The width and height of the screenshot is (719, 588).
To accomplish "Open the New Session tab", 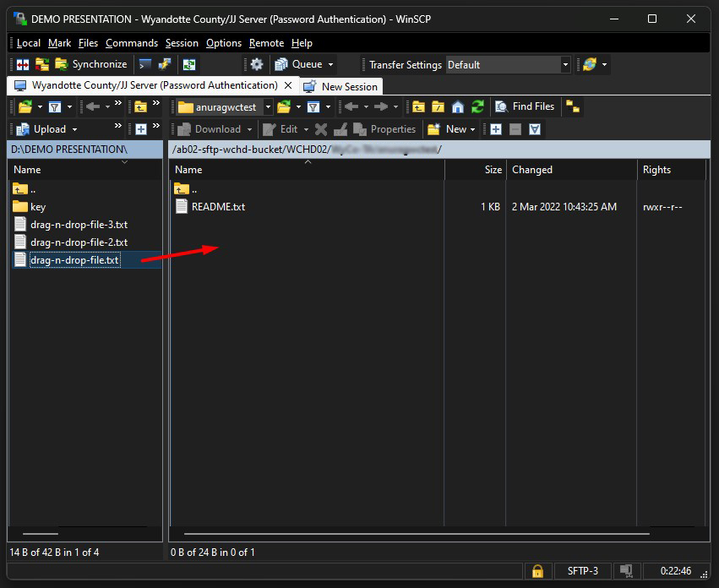I will click(x=340, y=87).
